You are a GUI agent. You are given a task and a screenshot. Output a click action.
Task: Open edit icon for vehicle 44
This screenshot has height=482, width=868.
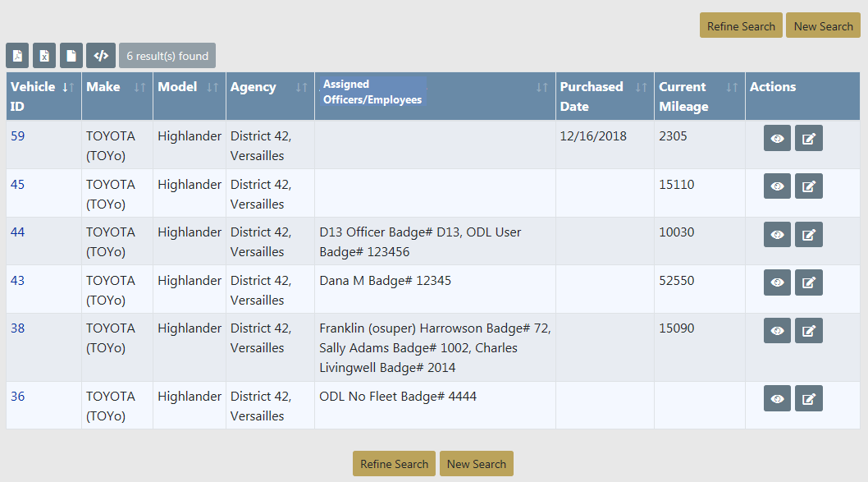[808, 235]
